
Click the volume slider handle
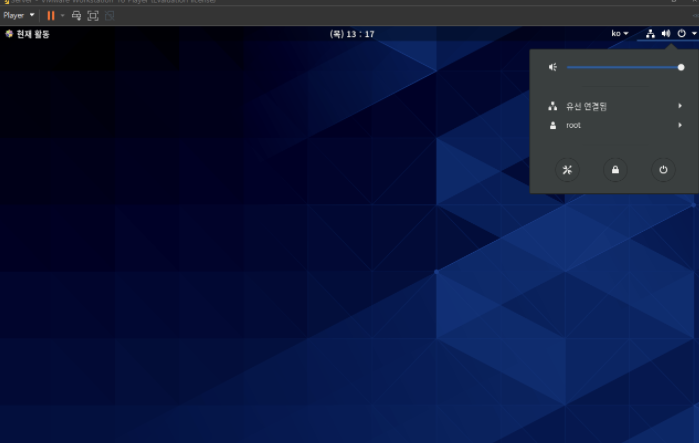coord(681,67)
